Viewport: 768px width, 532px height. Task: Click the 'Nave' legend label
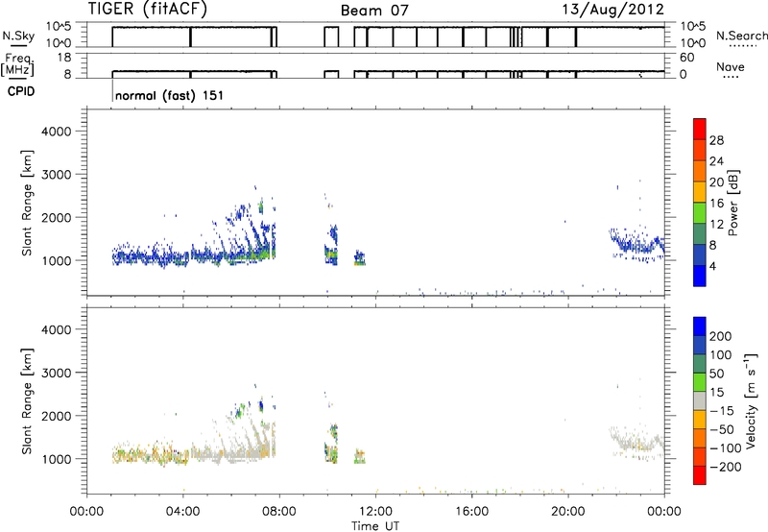731,66
